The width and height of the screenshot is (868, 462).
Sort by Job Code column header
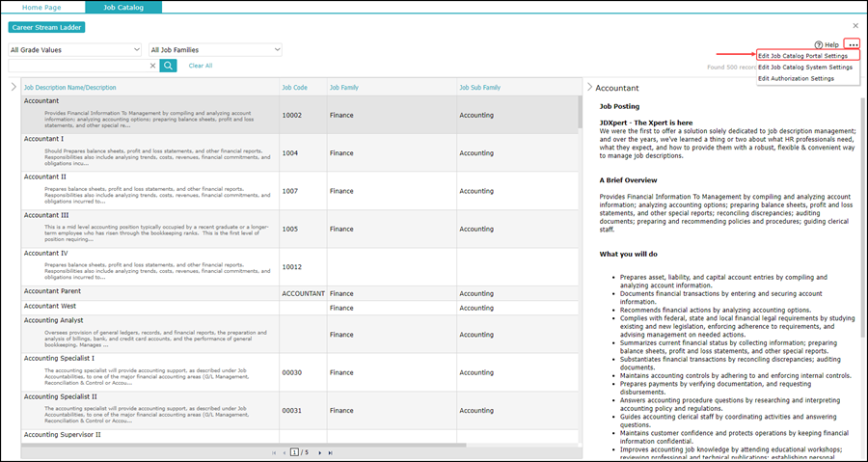pyautogui.click(x=294, y=88)
